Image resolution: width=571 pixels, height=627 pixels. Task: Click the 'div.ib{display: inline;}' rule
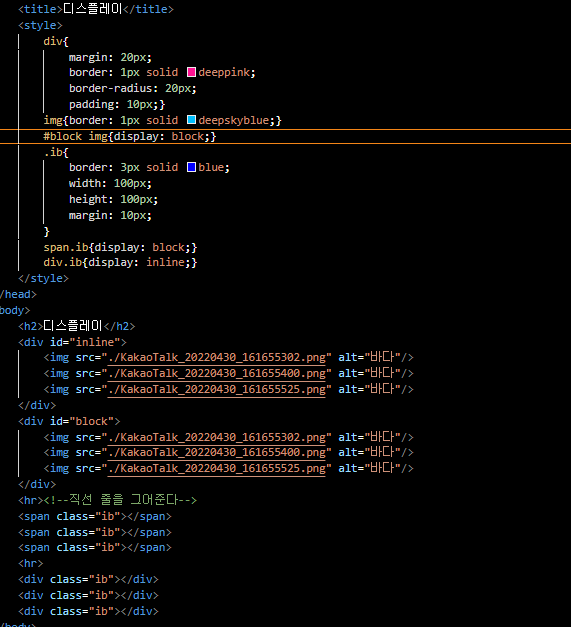pos(120,263)
